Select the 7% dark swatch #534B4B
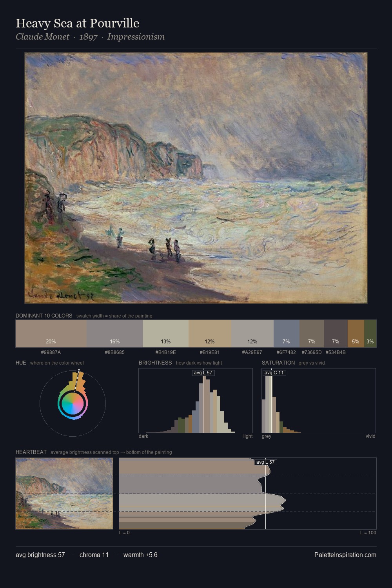The width and height of the screenshot is (392, 588). coord(336,334)
